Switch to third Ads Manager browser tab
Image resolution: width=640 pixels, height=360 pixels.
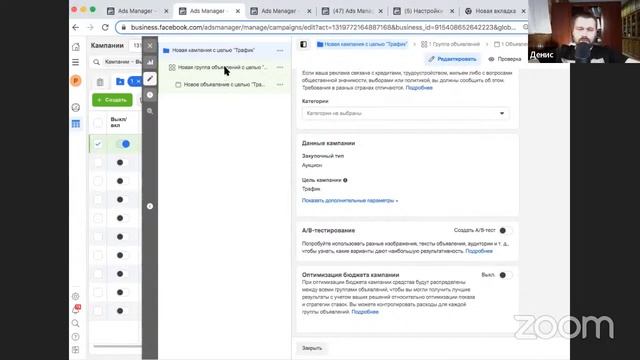pos(282,11)
